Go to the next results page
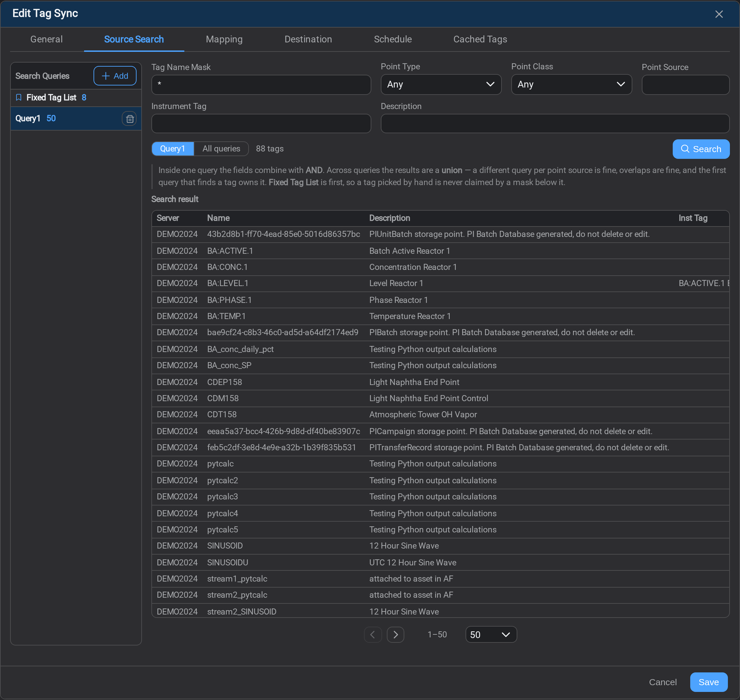The height and width of the screenshot is (700, 740). point(395,634)
